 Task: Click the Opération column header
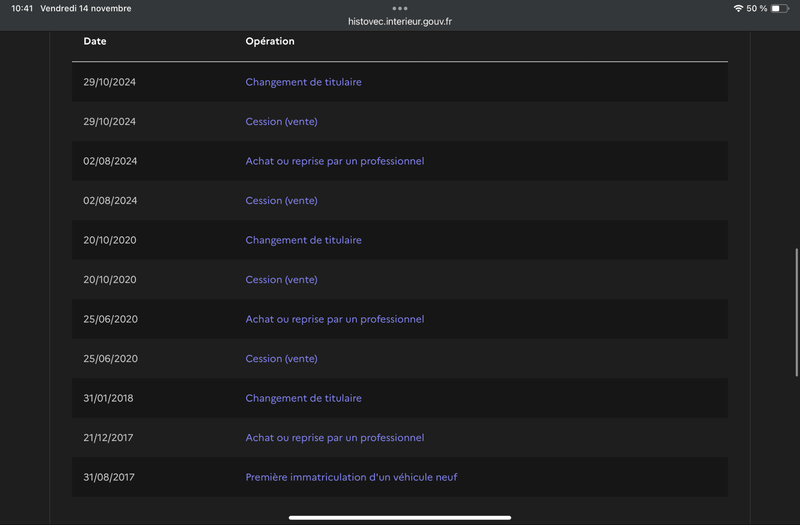[270, 42]
